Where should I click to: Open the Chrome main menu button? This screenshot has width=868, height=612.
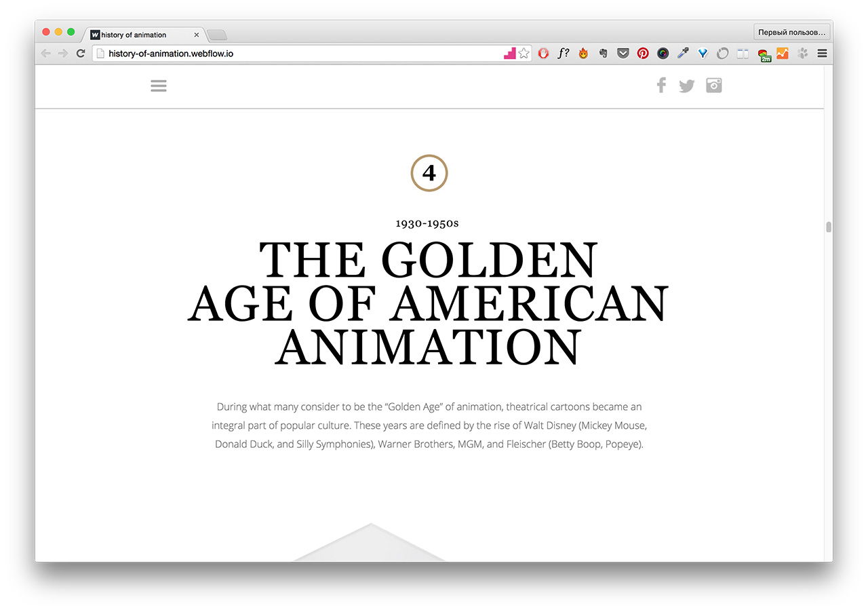822,53
